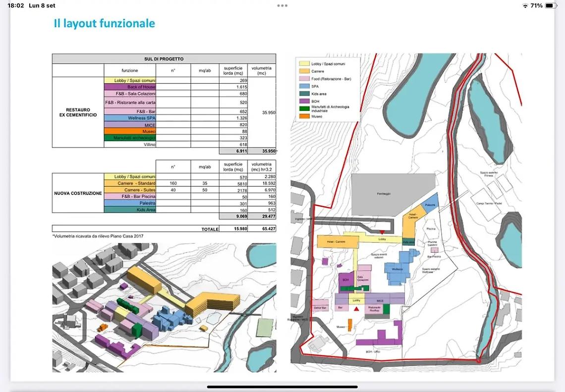Tap the three-dot multitasking button

point(282,5)
